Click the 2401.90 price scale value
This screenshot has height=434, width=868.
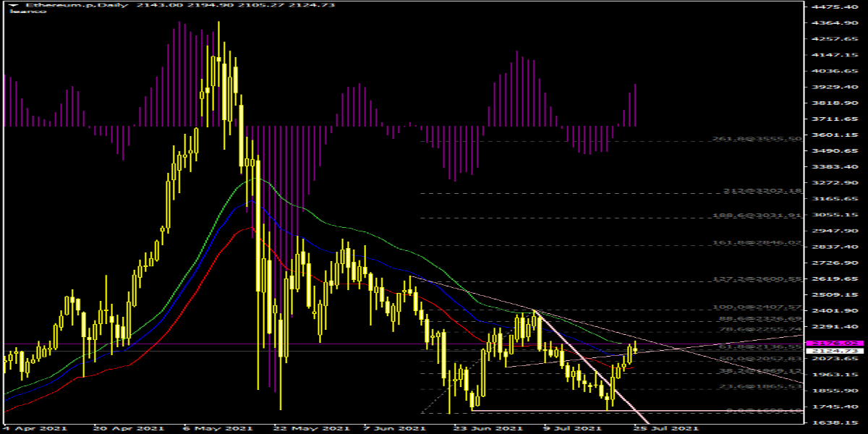[835, 311]
